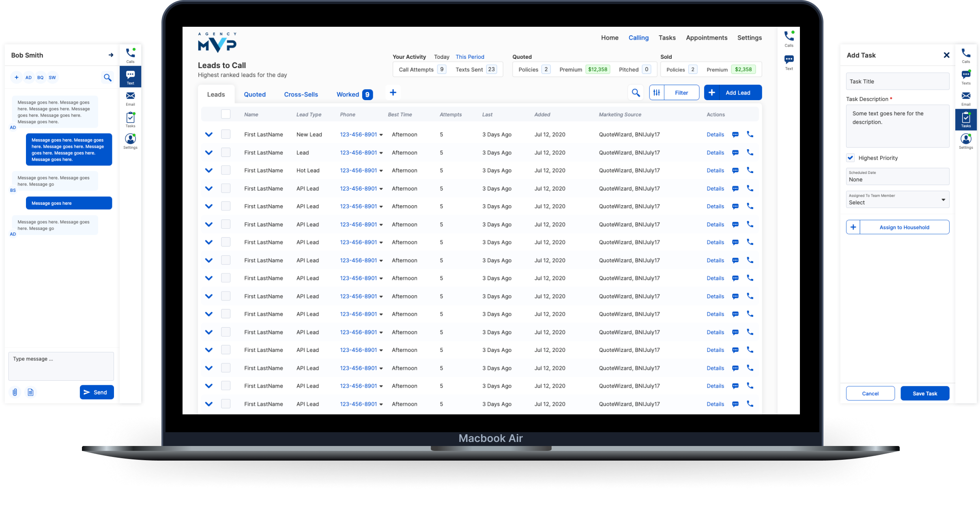This screenshot has height=506, width=980.
Task: Click the text message icon for the New Lead
Action: click(x=735, y=134)
